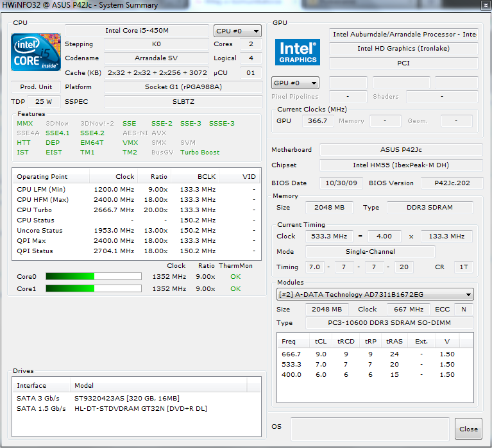Select the CPU Turbo row
492x448 pixels.
point(137,210)
